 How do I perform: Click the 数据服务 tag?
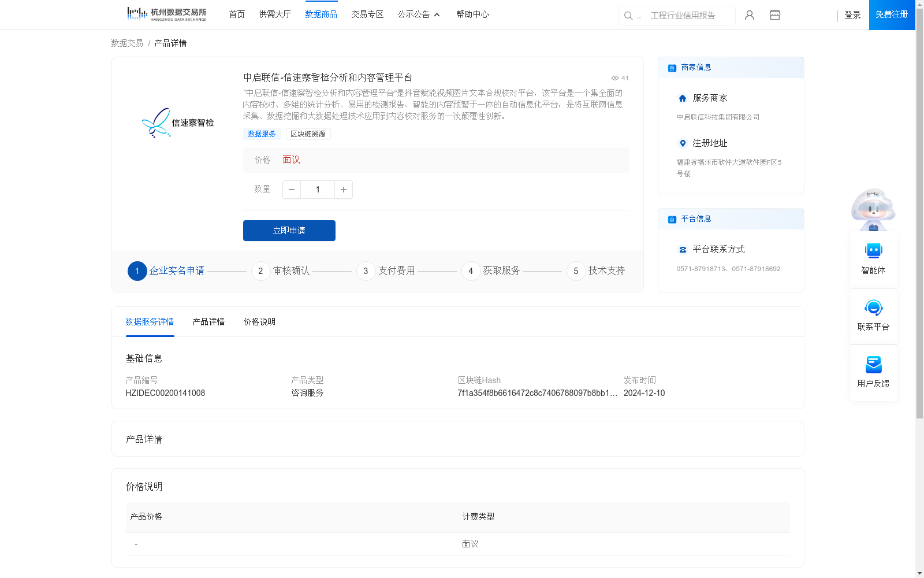click(x=262, y=134)
